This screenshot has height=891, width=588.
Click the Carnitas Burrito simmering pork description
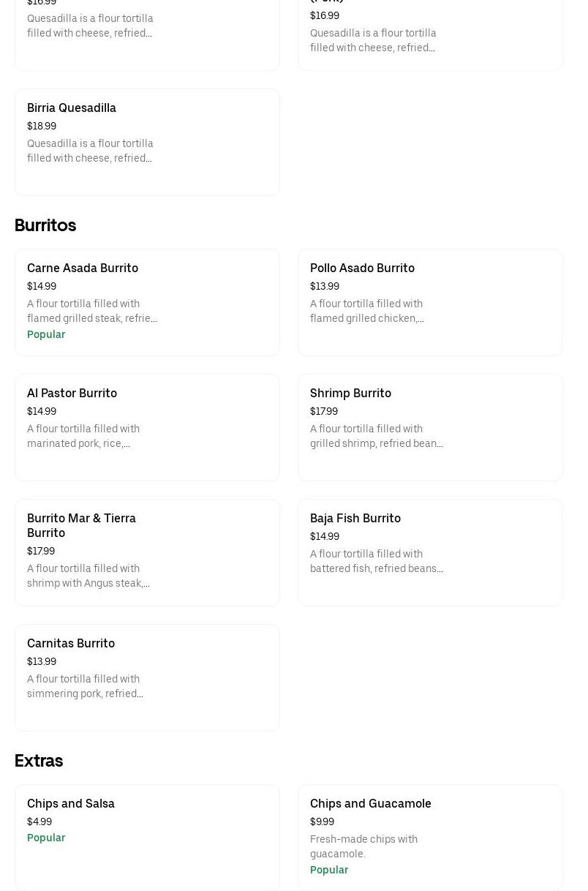(85, 686)
